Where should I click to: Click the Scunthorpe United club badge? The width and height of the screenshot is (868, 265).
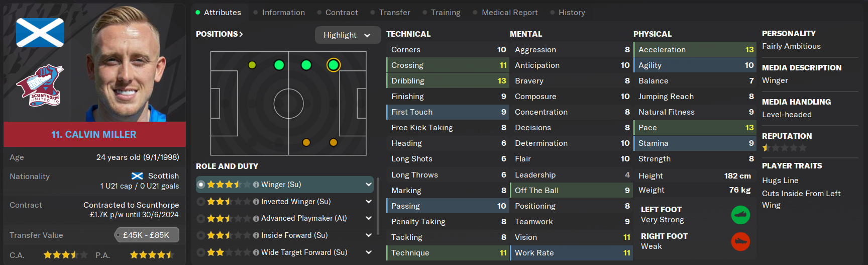point(40,85)
